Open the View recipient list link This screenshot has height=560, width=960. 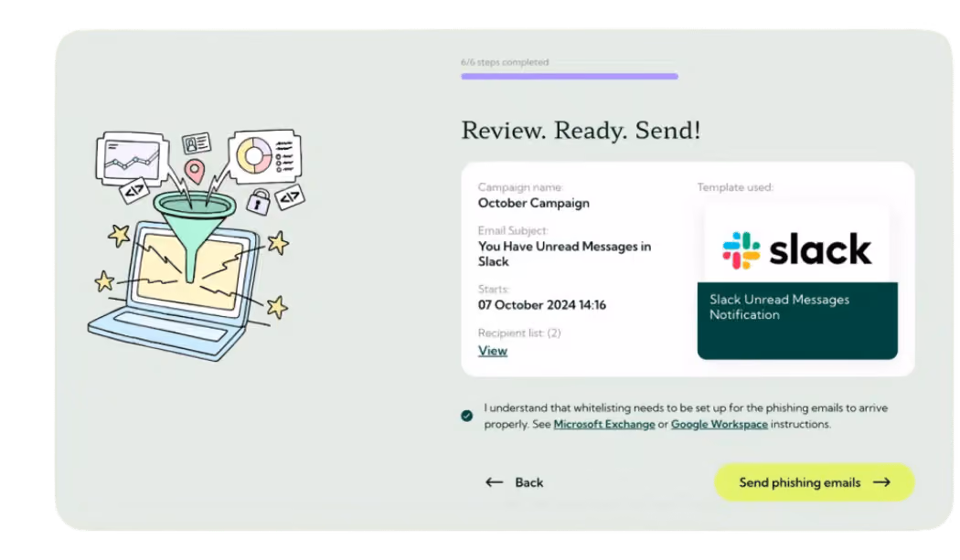(492, 351)
